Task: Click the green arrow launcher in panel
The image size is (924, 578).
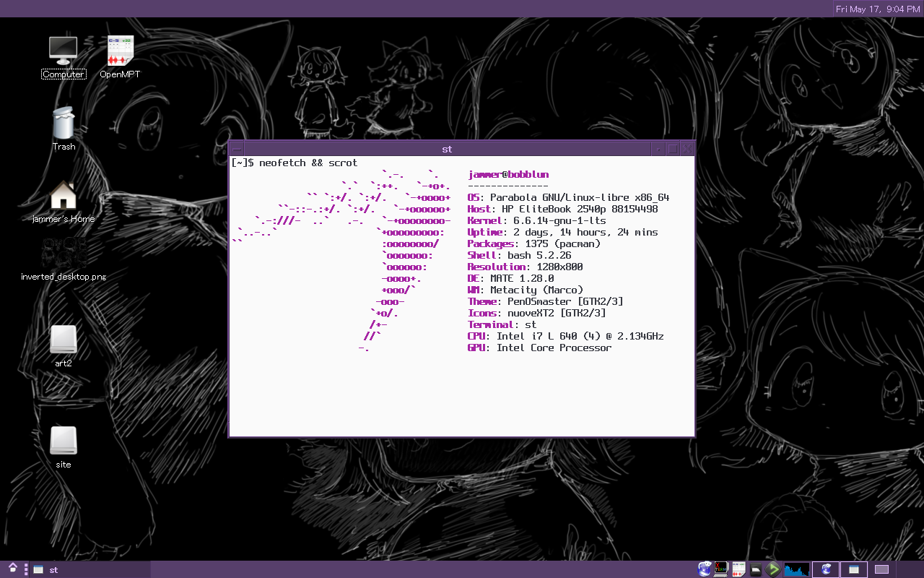Action: (x=773, y=569)
